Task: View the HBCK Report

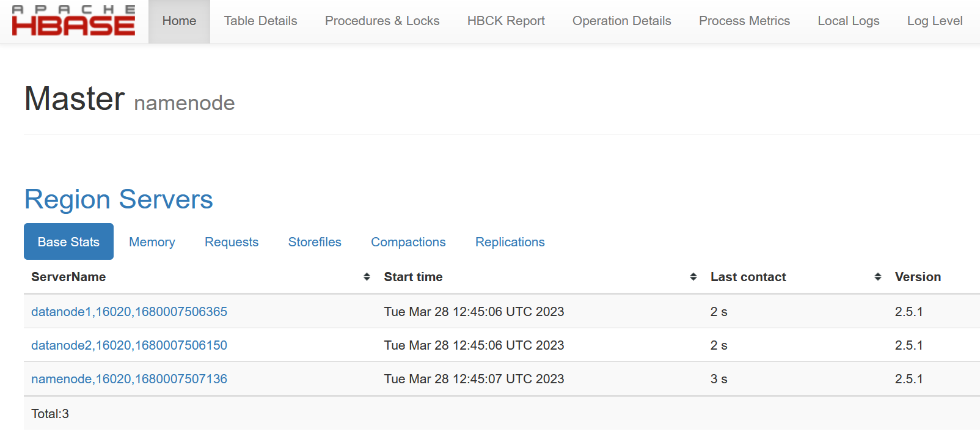Action: (506, 21)
